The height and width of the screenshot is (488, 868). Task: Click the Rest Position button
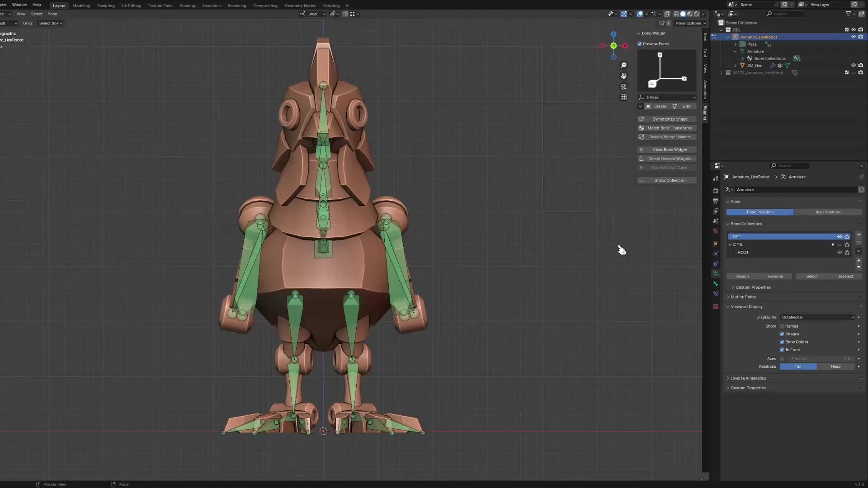[x=828, y=212]
